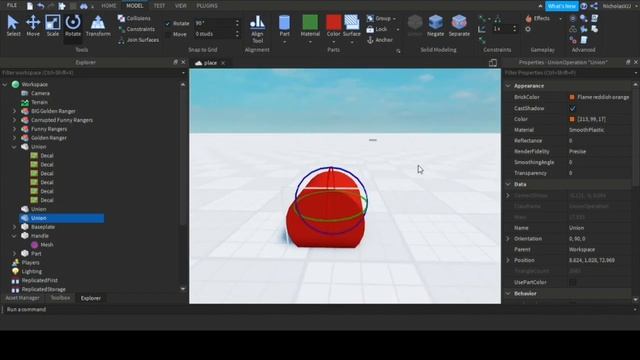Select the highlighted Union in Explorer

[x=62, y=218]
